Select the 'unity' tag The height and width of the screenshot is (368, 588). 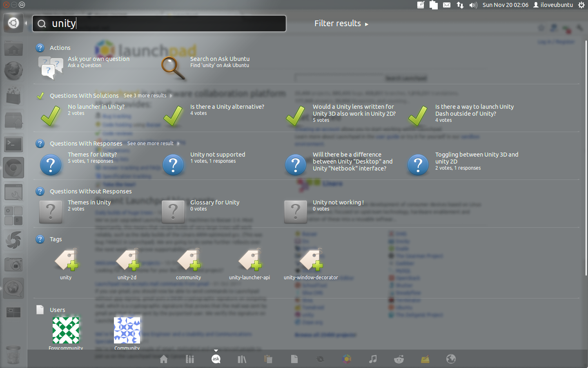pyautogui.click(x=66, y=264)
